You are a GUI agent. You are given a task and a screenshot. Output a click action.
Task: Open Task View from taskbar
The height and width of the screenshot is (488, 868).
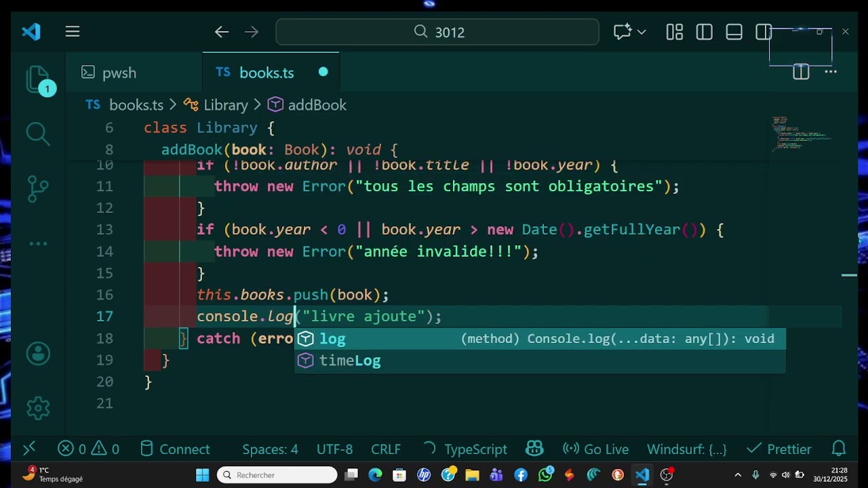pyautogui.click(x=351, y=475)
